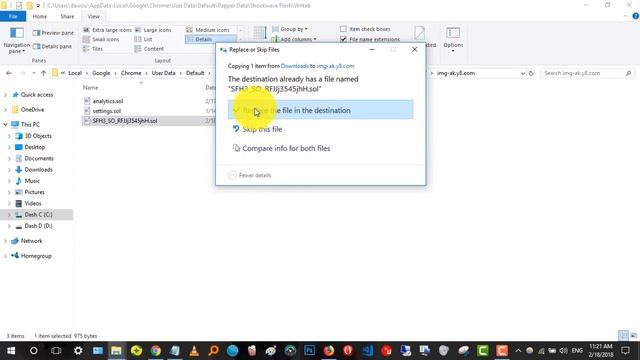This screenshot has width=640, height=360.
Task: Choose Extra large icons layout
Action: tap(107, 30)
